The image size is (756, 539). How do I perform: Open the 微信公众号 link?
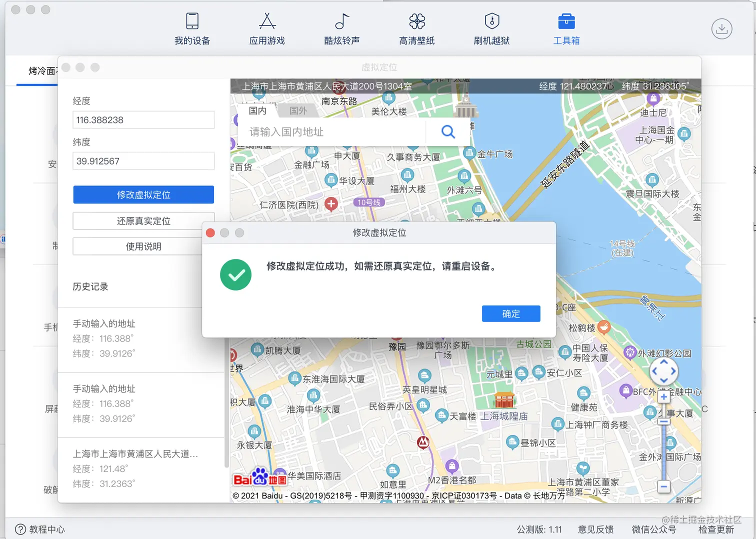click(x=654, y=529)
